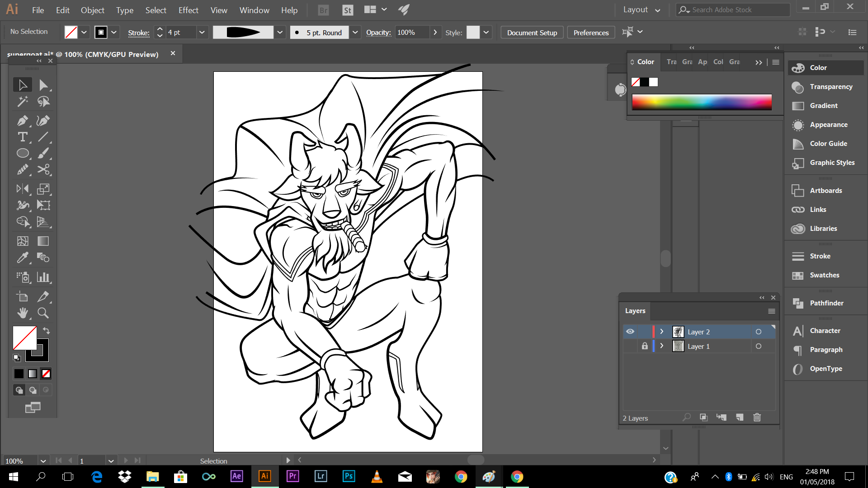Screen dimensions: 868x488
Task: Hide Layer 2 with eye icon
Action: click(x=630, y=332)
